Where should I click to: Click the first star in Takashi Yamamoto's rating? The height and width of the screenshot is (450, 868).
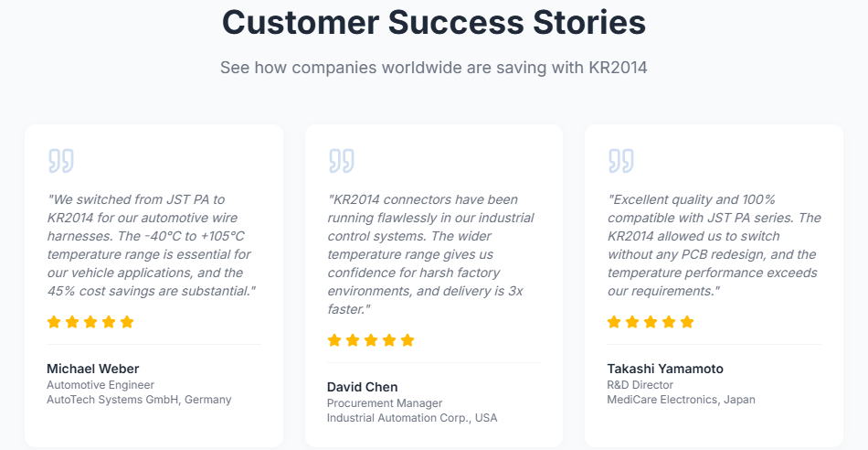(x=614, y=322)
